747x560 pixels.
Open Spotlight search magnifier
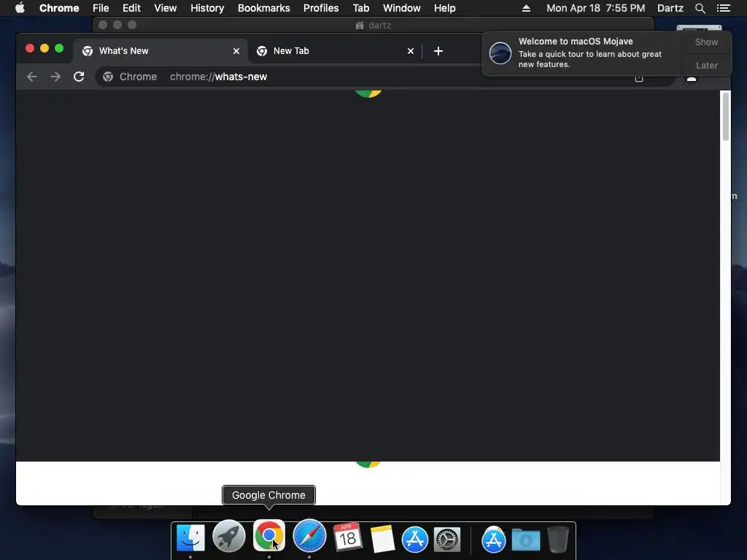point(700,8)
